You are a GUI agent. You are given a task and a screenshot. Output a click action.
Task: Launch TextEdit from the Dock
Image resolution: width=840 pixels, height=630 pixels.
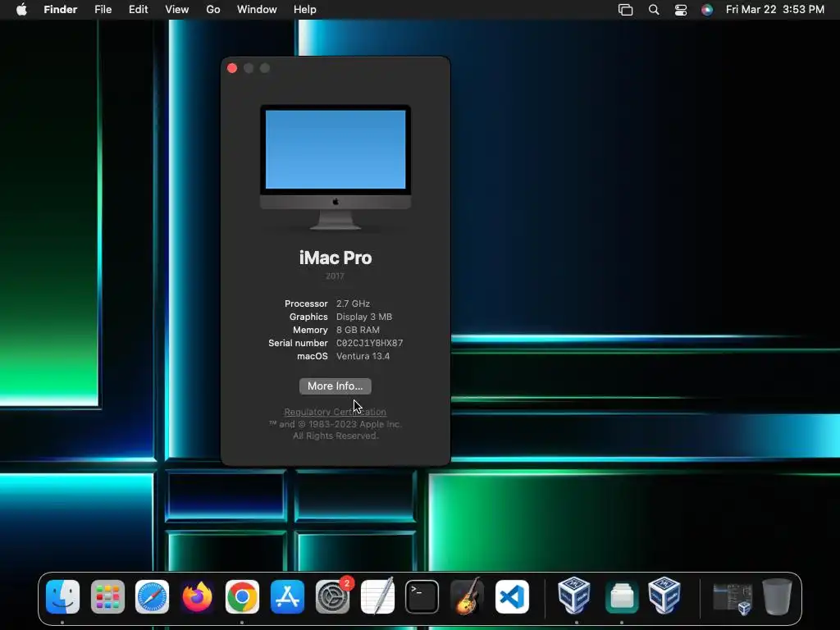(x=377, y=596)
